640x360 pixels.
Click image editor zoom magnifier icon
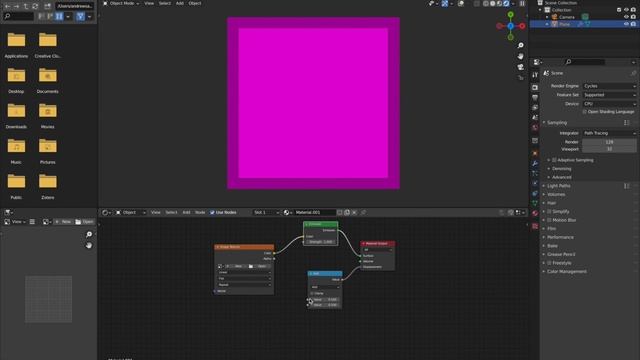[89, 234]
